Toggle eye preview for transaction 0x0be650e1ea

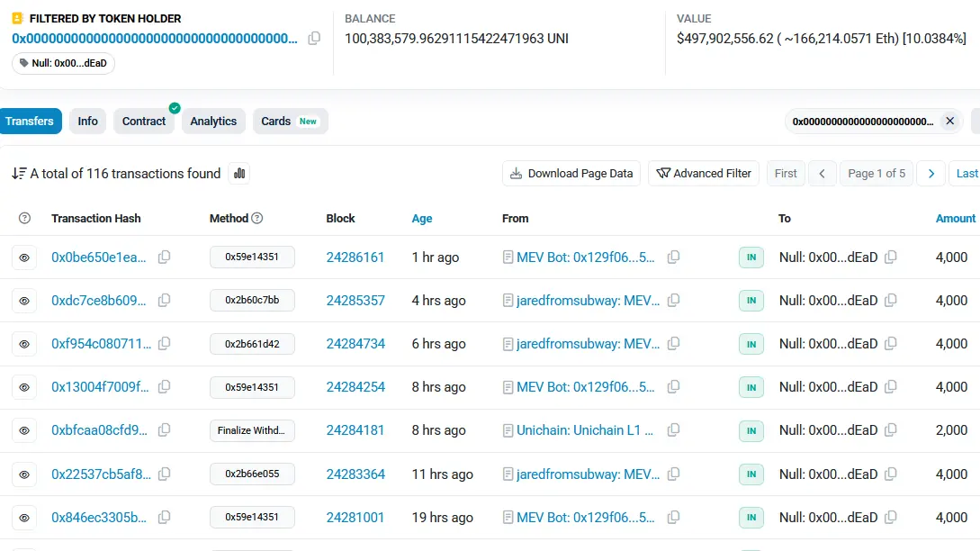coord(24,257)
